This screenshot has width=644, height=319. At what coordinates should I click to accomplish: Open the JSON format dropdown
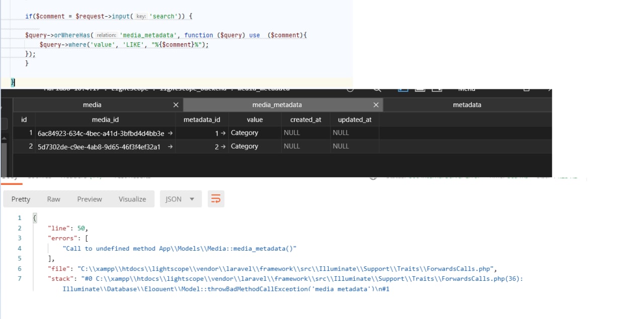pyautogui.click(x=180, y=199)
